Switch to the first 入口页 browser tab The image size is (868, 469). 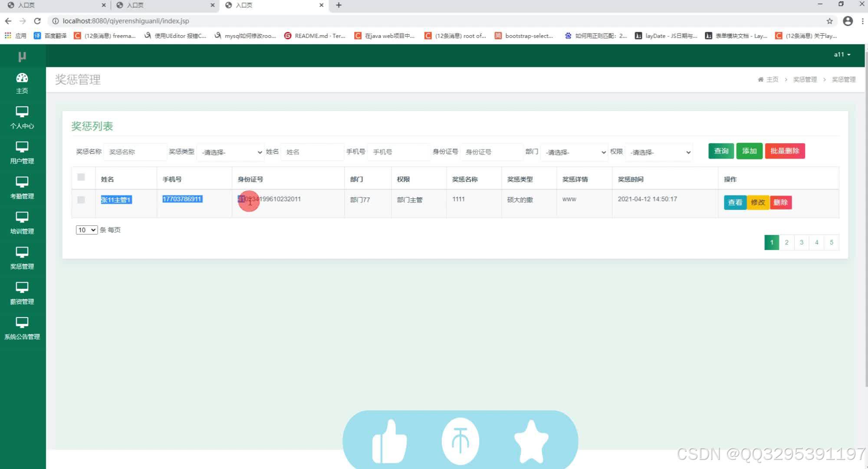click(56, 5)
